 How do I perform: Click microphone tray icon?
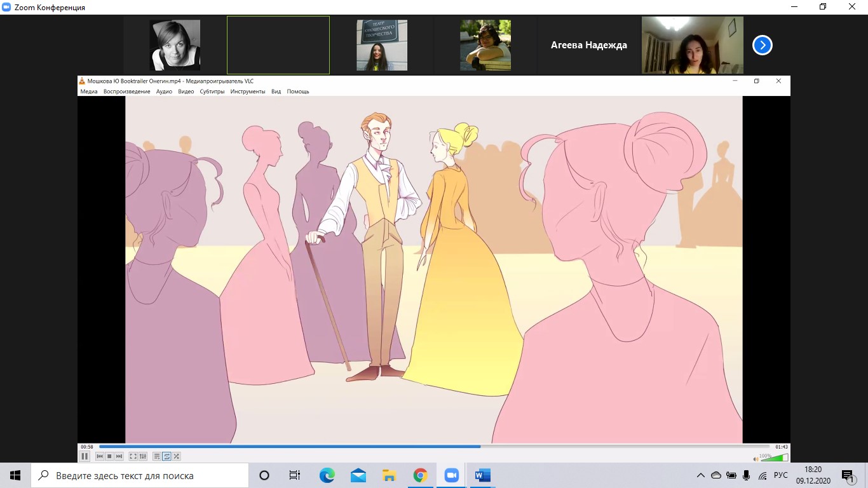click(747, 475)
